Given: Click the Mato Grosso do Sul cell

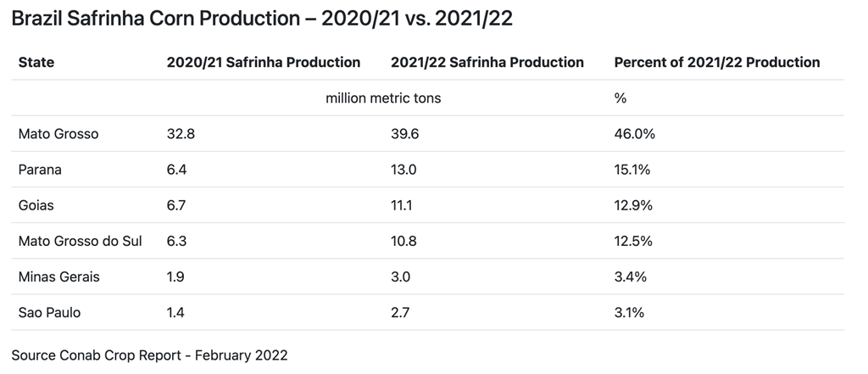Looking at the screenshot, I should pos(81,241).
